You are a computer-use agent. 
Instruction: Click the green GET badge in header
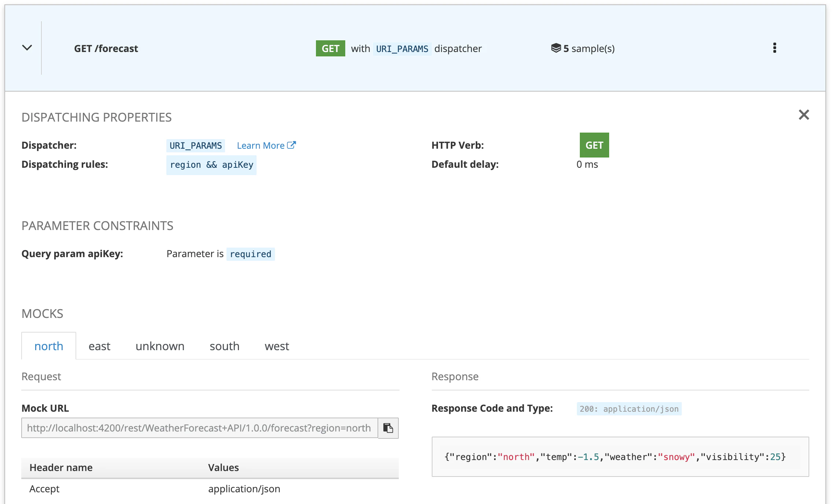[330, 48]
